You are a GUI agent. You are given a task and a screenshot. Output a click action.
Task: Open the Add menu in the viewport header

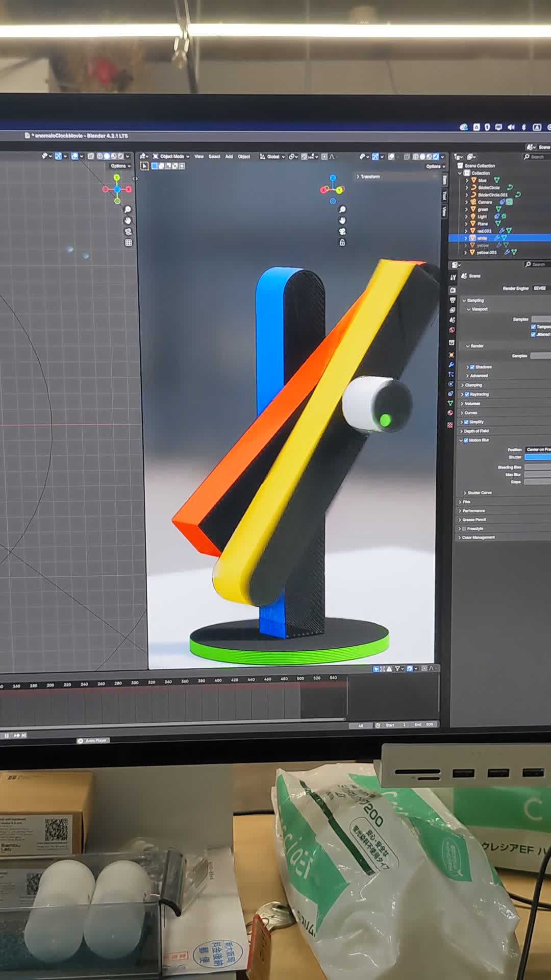click(x=229, y=157)
